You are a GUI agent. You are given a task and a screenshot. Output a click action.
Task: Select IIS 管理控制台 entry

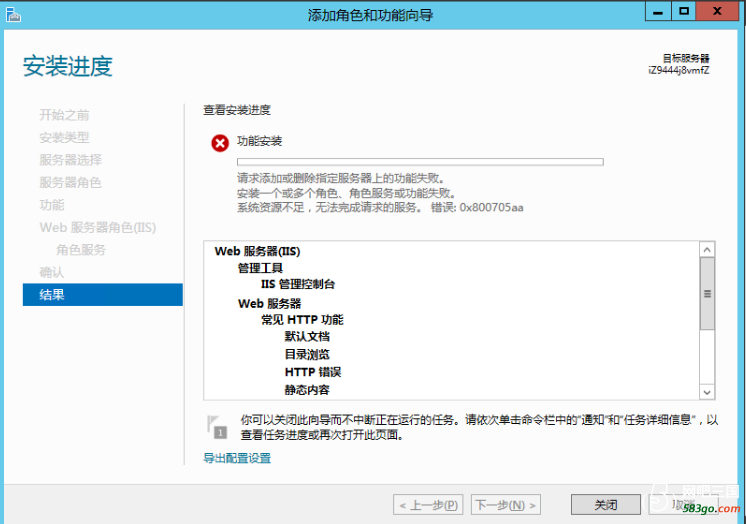tap(298, 284)
